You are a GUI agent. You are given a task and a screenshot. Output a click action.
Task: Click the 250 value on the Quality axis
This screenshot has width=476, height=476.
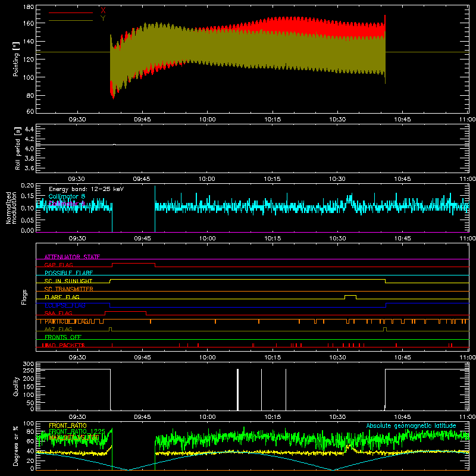[x=29, y=371]
